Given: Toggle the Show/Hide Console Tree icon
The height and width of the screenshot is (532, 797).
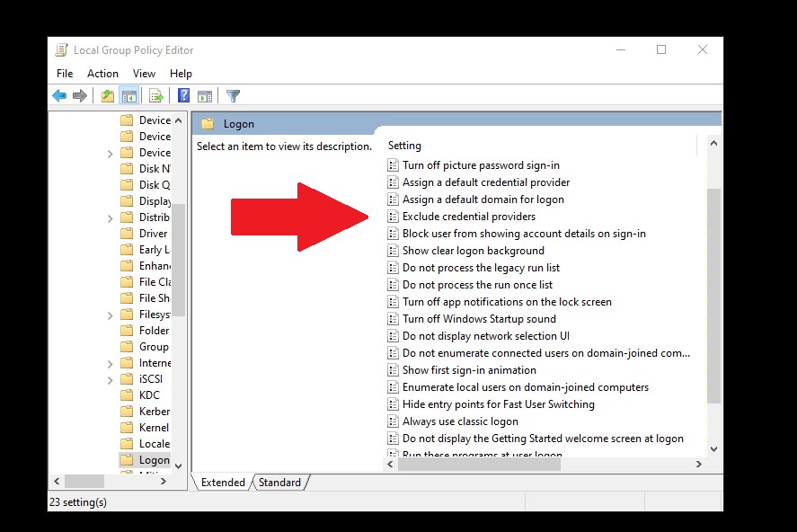Looking at the screenshot, I should point(128,95).
